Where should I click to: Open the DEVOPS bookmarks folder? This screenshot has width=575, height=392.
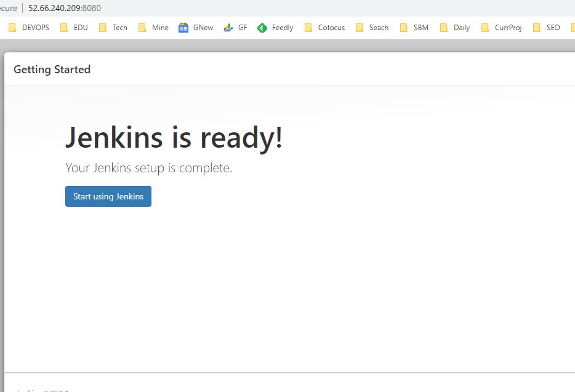coord(29,28)
